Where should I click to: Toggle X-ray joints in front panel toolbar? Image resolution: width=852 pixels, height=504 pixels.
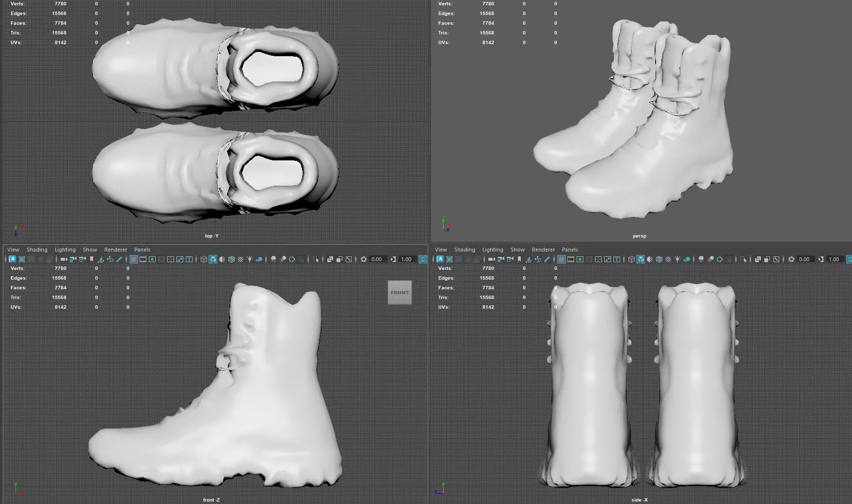point(348,259)
